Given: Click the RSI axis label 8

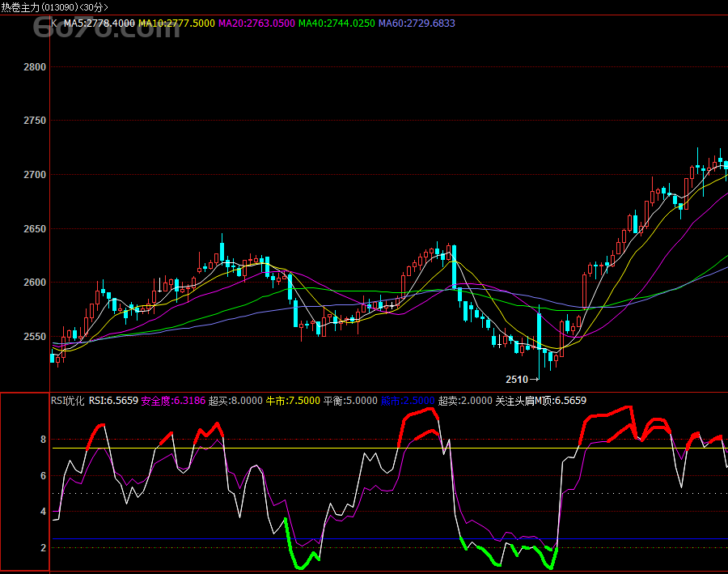Looking at the screenshot, I should [x=43, y=440].
